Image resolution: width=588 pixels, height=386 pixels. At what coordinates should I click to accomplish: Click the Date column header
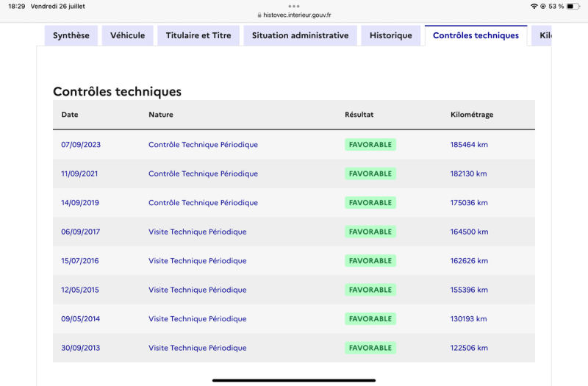(70, 115)
